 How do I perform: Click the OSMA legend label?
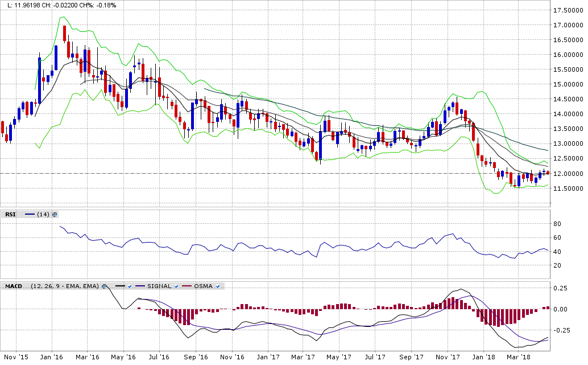[203, 286]
